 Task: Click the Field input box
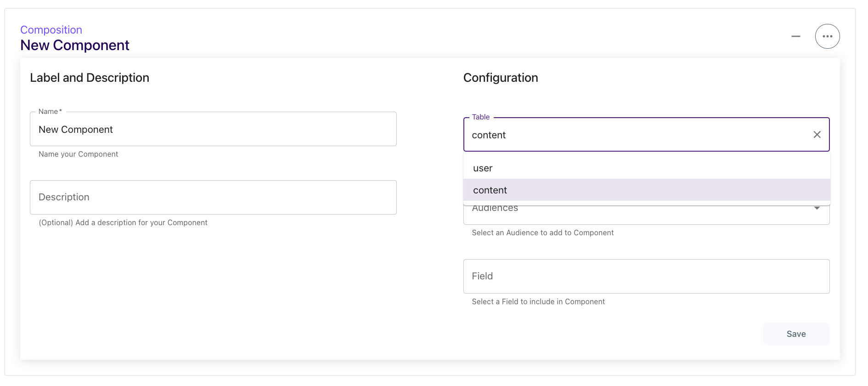(x=646, y=276)
